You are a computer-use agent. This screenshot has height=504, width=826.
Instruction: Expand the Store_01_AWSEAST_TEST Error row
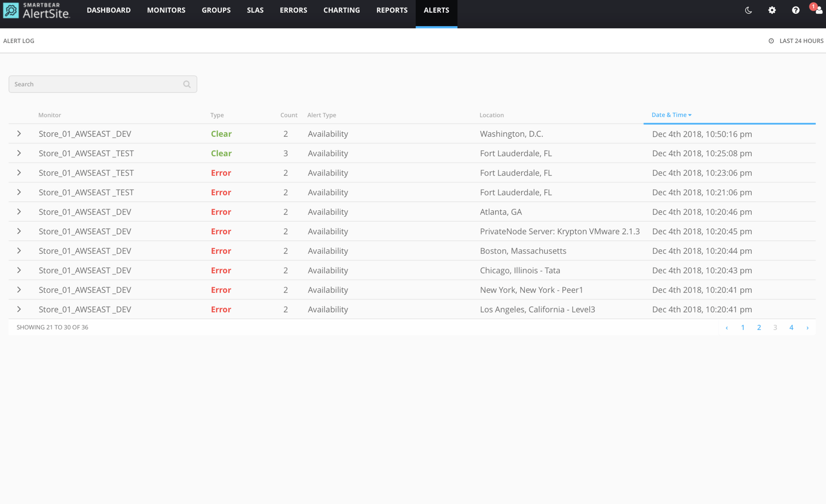(19, 172)
